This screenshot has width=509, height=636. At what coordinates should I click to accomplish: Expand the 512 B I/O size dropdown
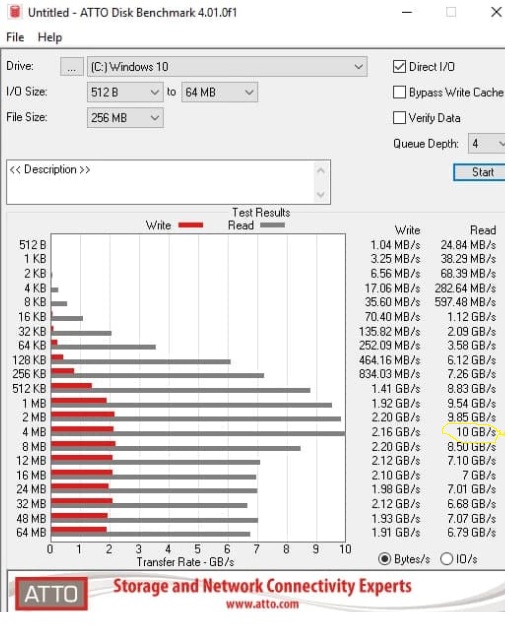coord(125,92)
